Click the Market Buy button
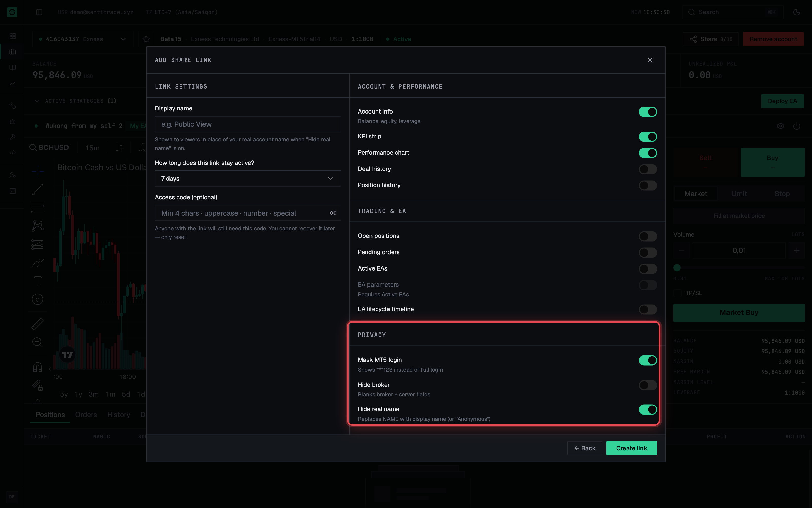 click(x=739, y=313)
